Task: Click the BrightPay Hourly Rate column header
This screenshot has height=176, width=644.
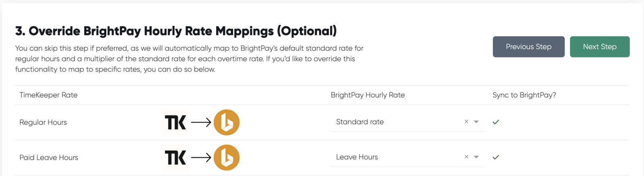Action: pos(368,95)
